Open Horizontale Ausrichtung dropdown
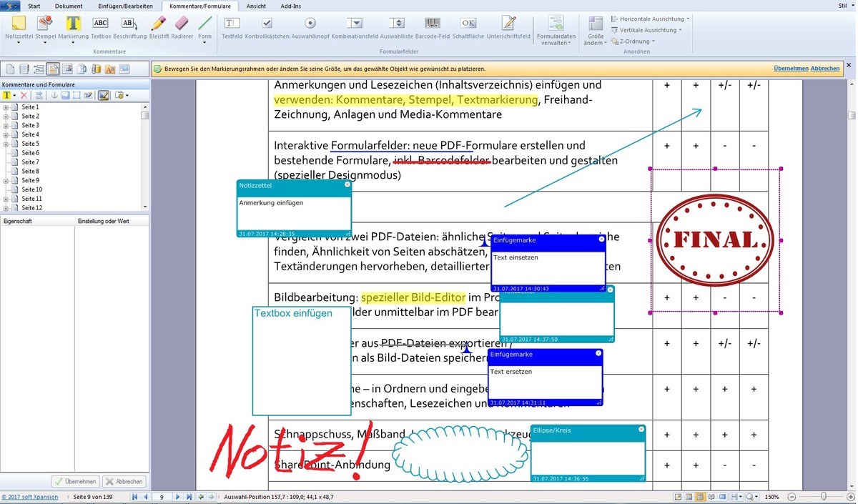 pyautogui.click(x=651, y=19)
